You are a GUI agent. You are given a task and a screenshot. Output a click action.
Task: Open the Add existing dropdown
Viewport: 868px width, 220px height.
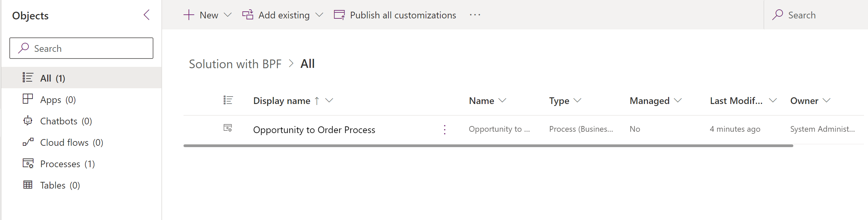[319, 15]
